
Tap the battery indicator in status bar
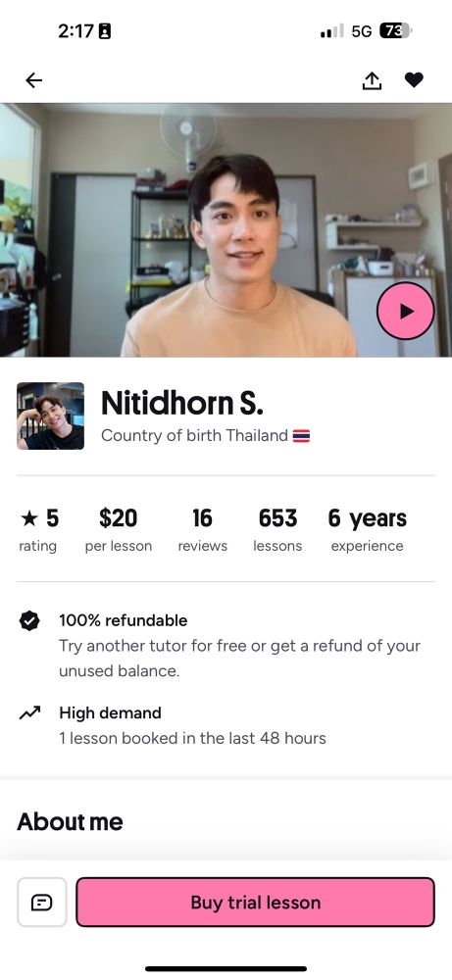(396, 30)
